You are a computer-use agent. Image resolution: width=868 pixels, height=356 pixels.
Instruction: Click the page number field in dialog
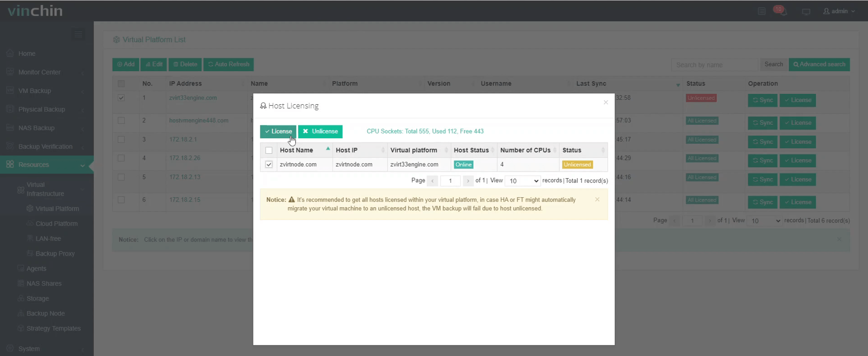pyautogui.click(x=450, y=181)
